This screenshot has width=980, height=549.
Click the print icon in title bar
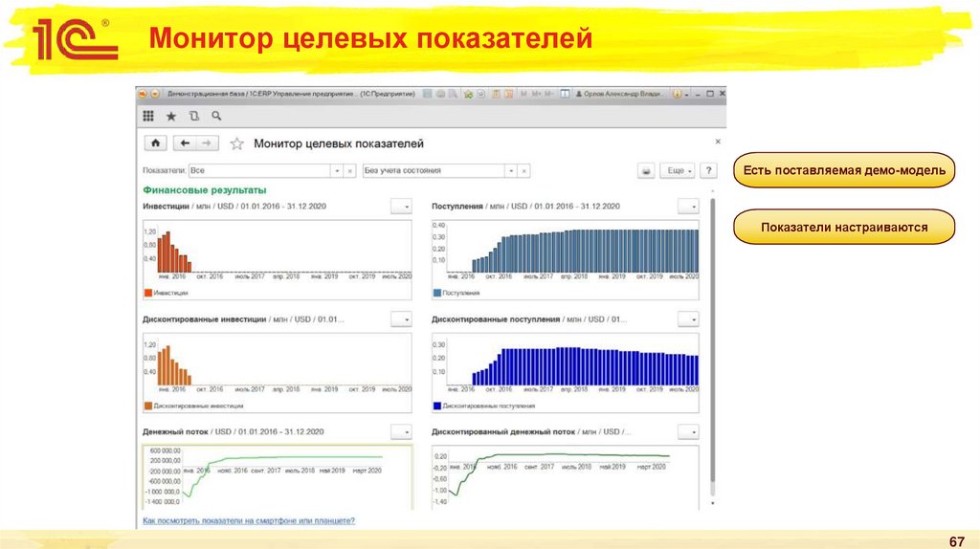(x=440, y=94)
